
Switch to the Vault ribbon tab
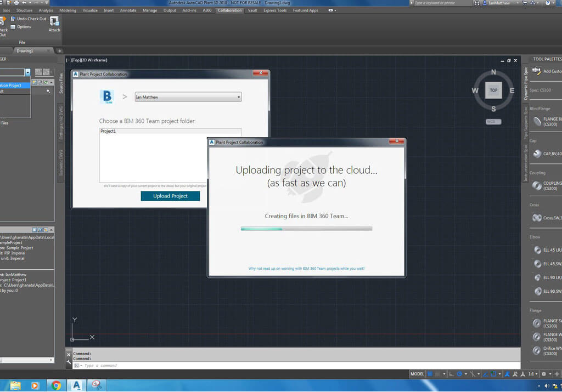(252, 10)
